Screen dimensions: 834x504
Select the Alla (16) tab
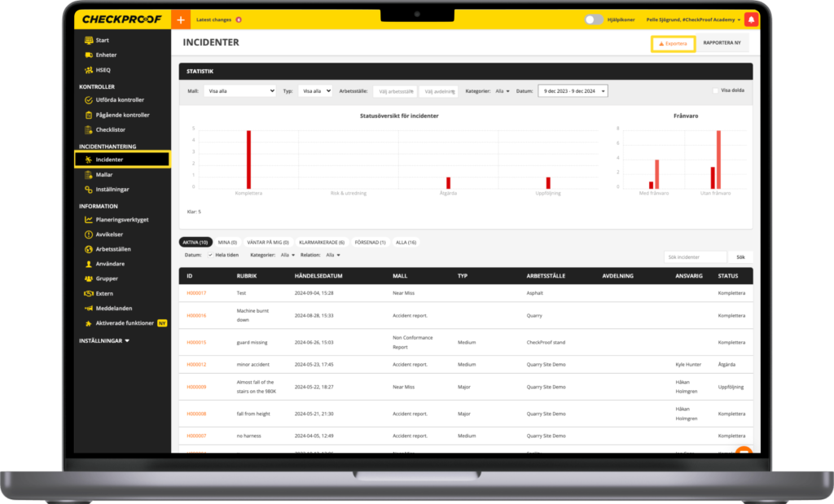[406, 242]
